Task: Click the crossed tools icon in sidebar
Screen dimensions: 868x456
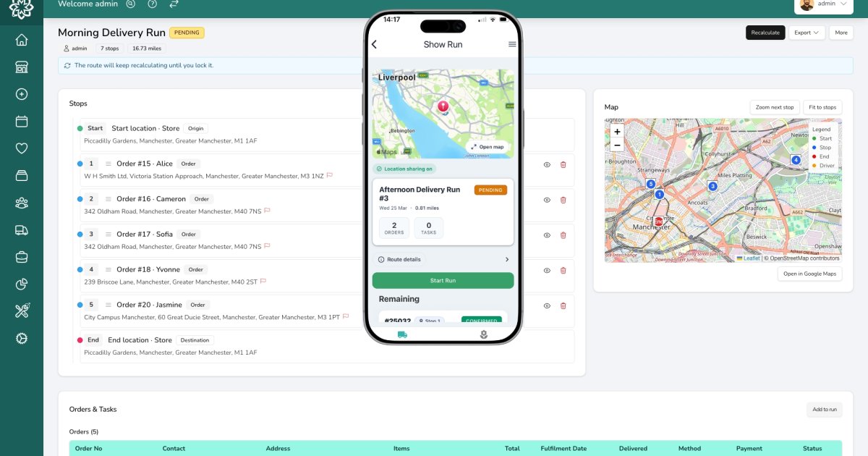Action: pos(22,311)
